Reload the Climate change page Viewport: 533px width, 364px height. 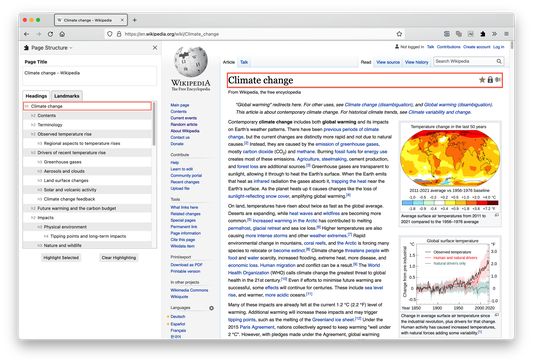[50, 34]
